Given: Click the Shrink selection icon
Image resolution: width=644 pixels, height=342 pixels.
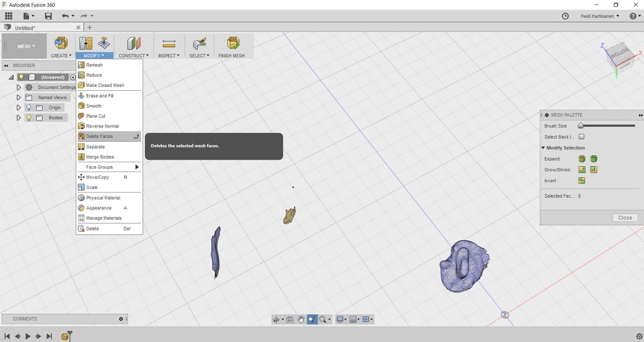Looking at the screenshot, I should click(x=594, y=169).
